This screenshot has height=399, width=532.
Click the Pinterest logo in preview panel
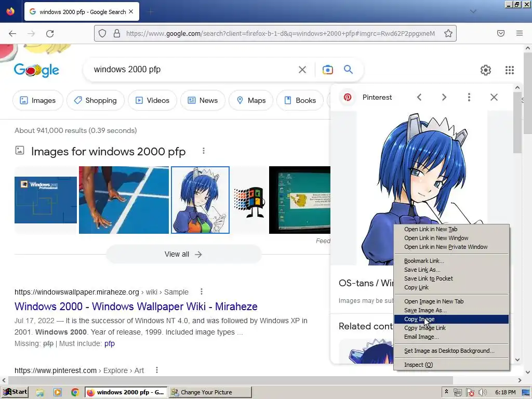348,97
